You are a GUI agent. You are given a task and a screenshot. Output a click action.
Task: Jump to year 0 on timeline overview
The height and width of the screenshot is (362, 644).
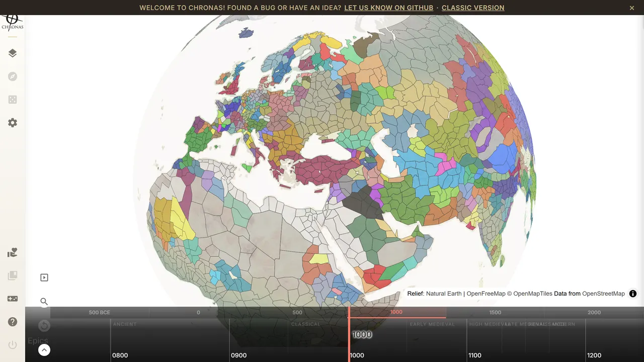coord(198,312)
